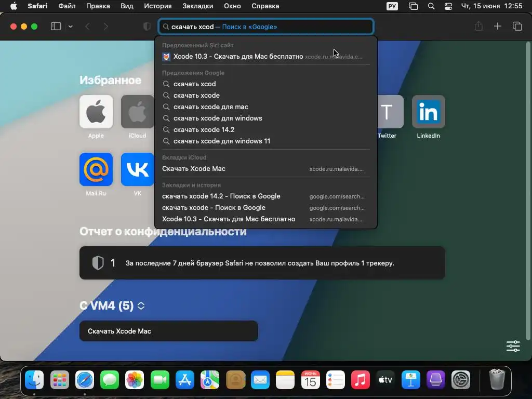Switch the РУ input source
The image size is (532, 399).
[392, 6]
